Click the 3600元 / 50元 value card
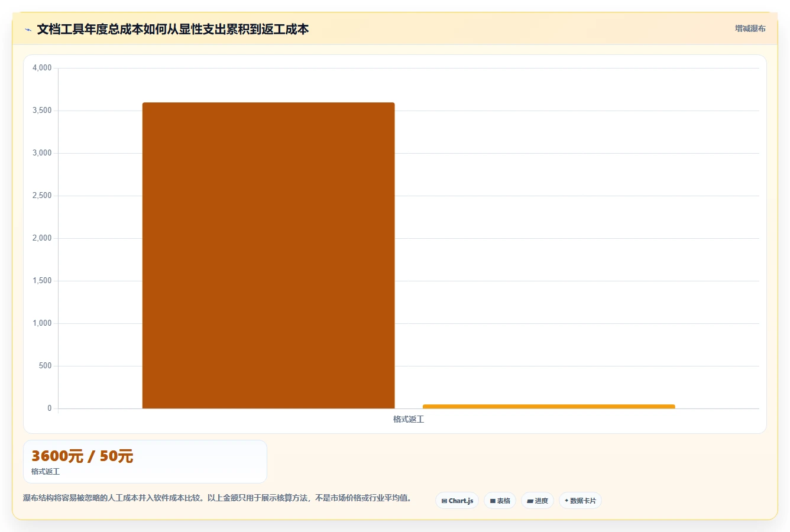Screen dimensions: 790x532 (x=145, y=462)
